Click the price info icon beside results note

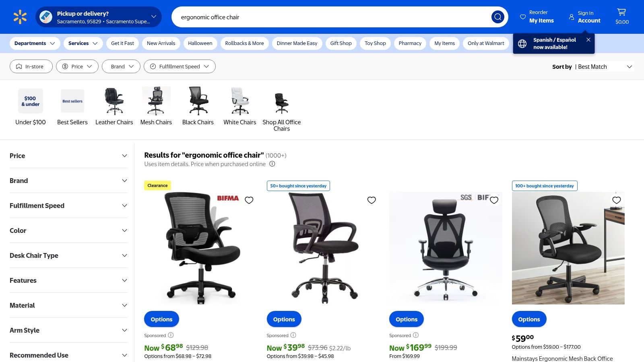tap(272, 164)
